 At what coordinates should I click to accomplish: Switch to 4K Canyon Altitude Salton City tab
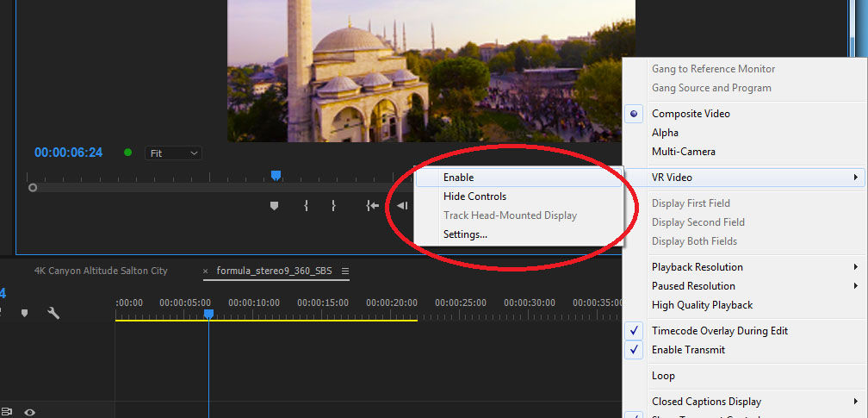[101, 271]
